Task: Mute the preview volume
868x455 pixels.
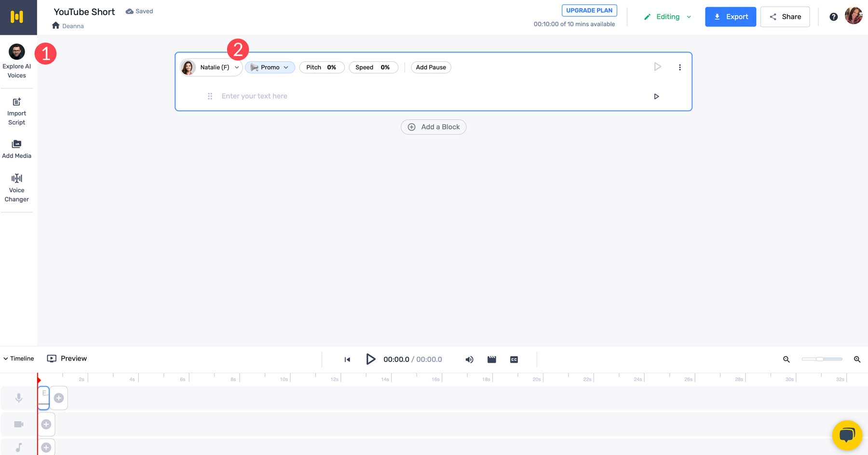Action: pos(469,359)
